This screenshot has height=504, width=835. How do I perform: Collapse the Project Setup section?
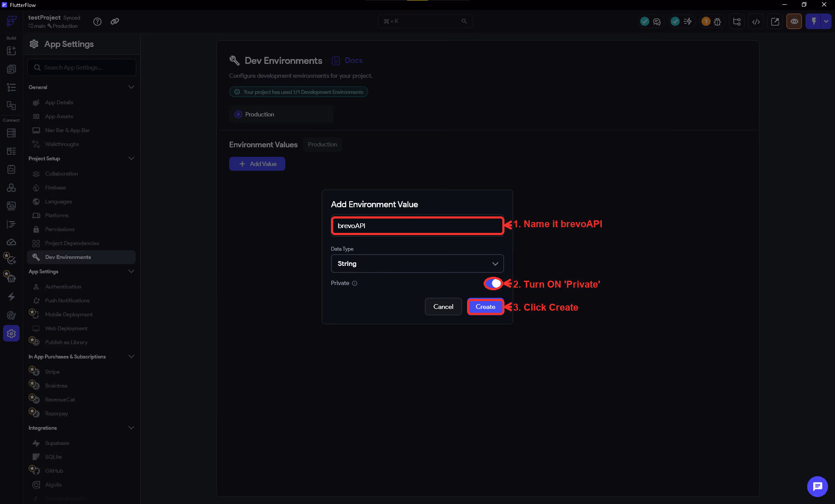pyautogui.click(x=131, y=159)
